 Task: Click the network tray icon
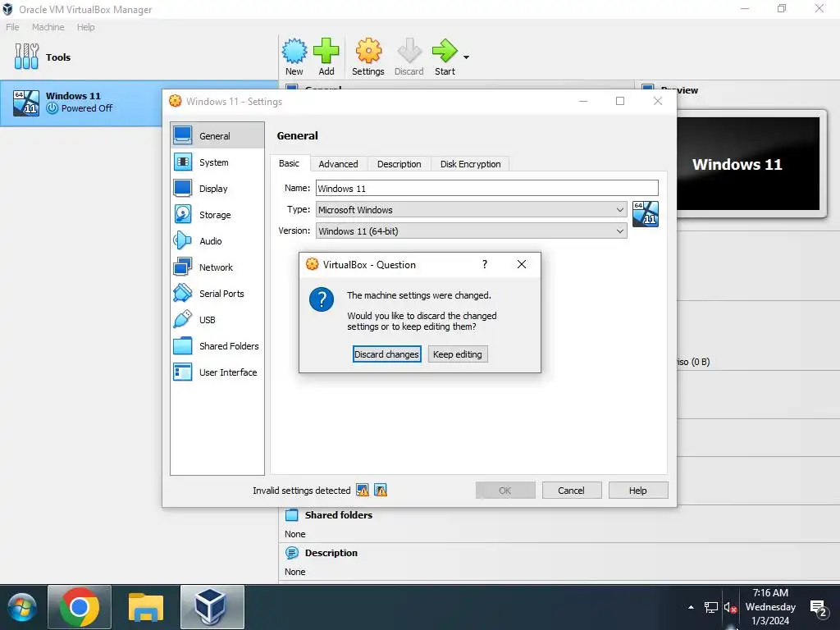(x=711, y=608)
